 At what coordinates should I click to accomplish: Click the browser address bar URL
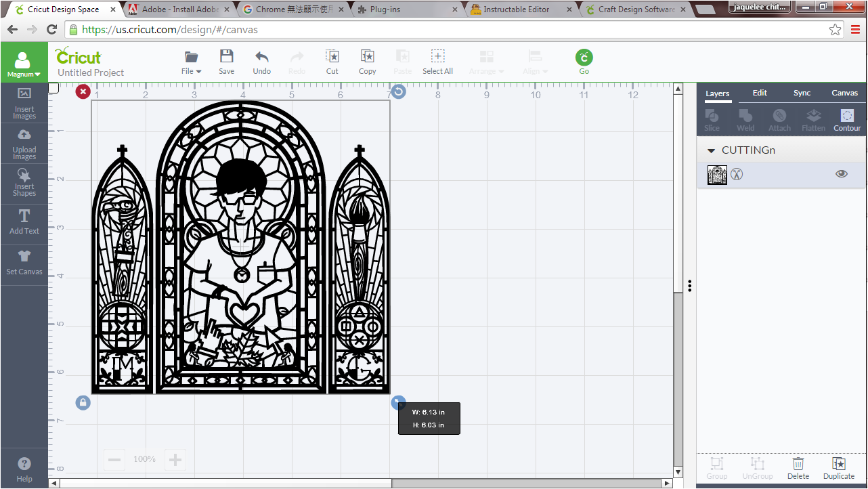pyautogui.click(x=169, y=30)
